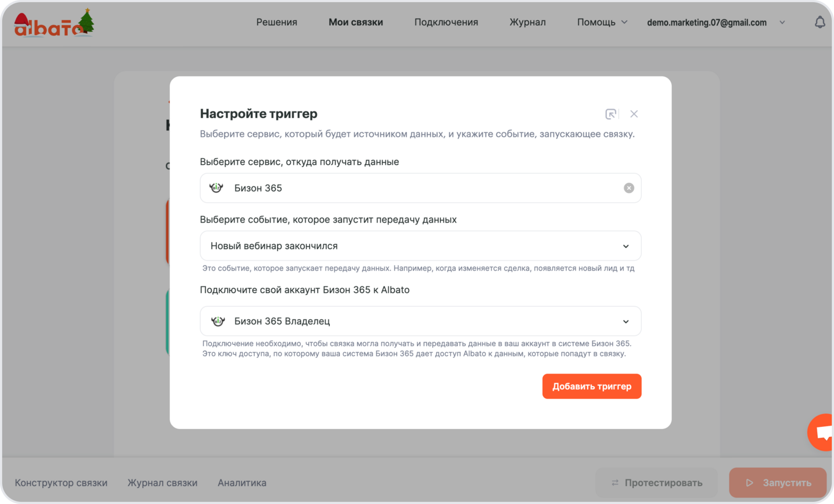Screen dimensions: 834x504
Task: Close the trigger setup dialog
Action: pyautogui.click(x=634, y=114)
